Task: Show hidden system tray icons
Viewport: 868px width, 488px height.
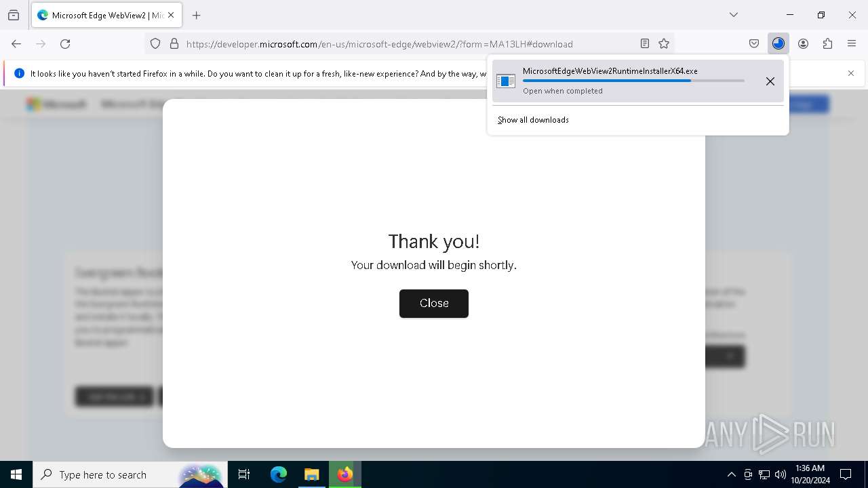Action: tap(731, 474)
